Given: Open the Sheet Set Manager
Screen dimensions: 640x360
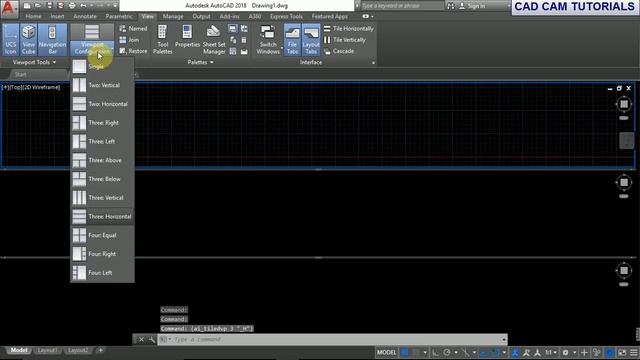Looking at the screenshot, I should click(x=214, y=39).
